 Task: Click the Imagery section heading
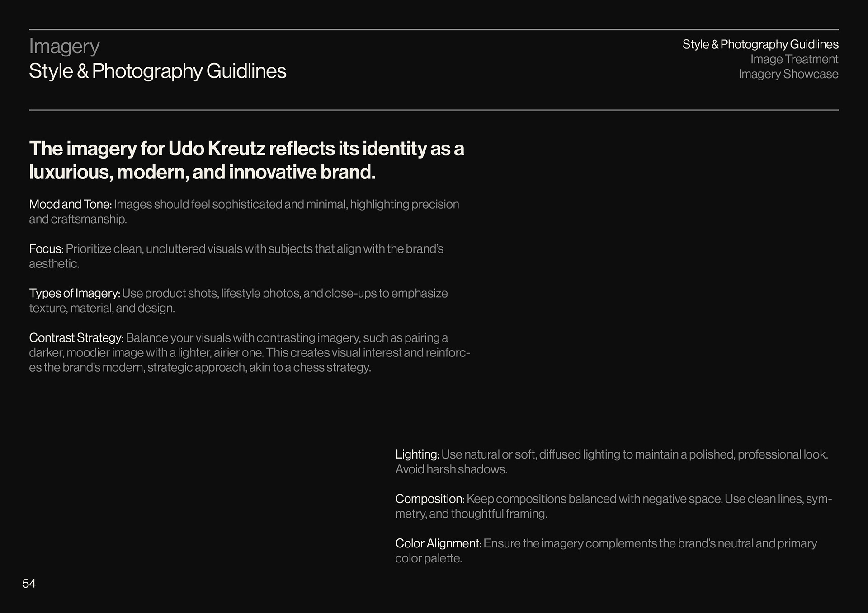point(64,47)
